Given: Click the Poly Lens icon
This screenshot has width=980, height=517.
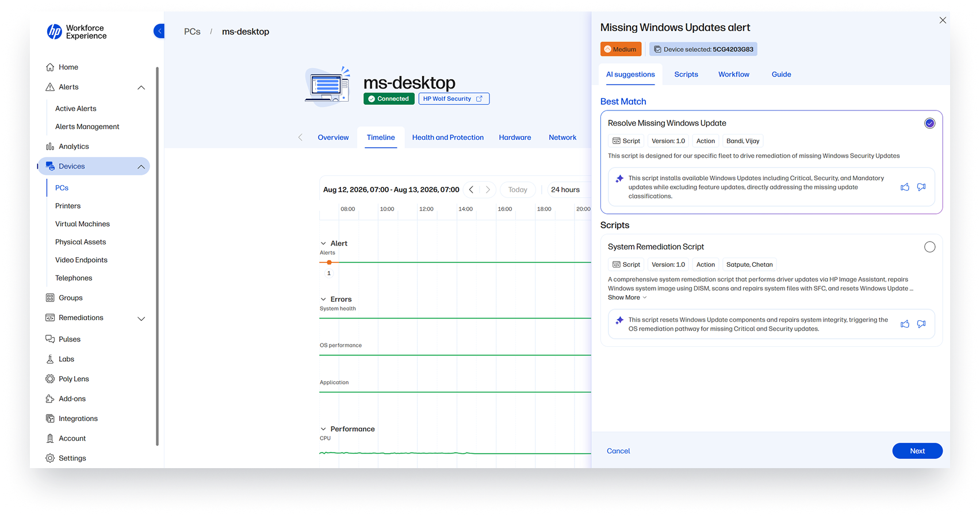Looking at the screenshot, I should coord(50,379).
